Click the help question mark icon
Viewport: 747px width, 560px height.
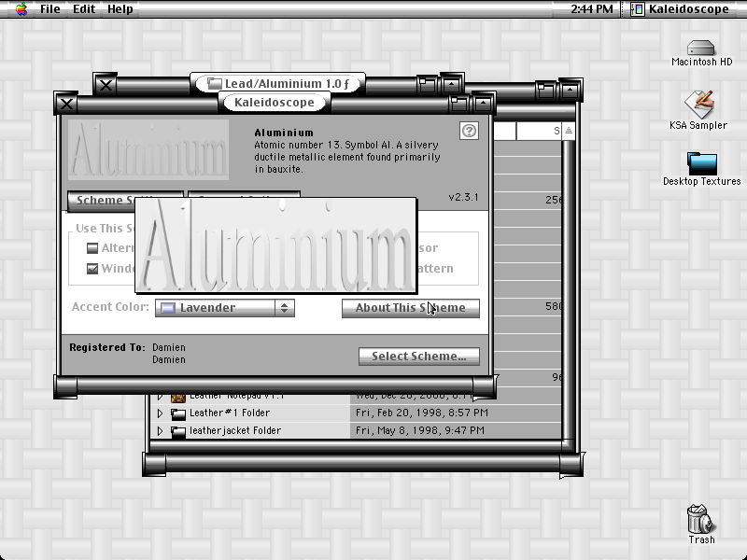click(x=470, y=131)
